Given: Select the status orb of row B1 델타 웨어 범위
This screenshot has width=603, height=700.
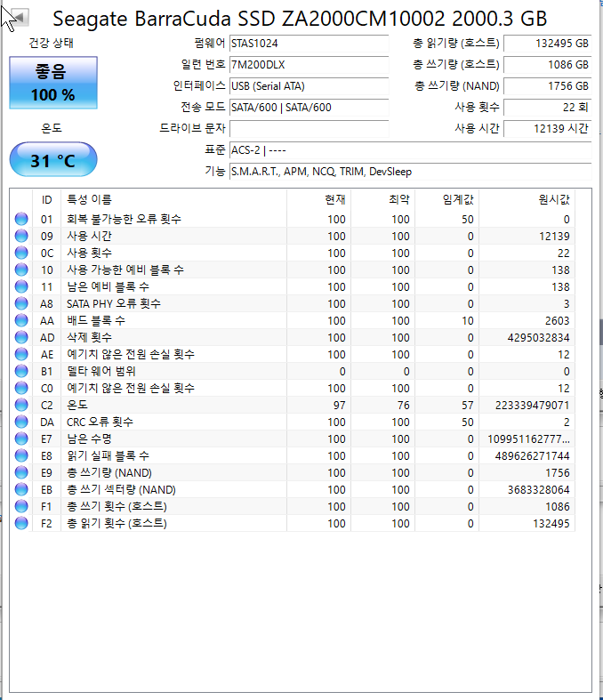Looking at the screenshot, I should tap(21, 371).
